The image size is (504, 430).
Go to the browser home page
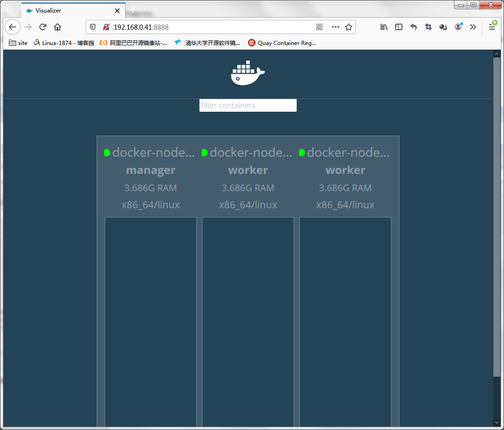tap(57, 27)
